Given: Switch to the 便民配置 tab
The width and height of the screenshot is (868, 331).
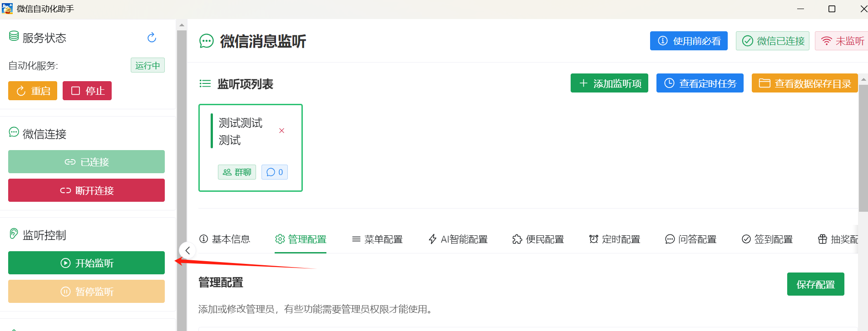Looking at the screenshot, I should pos(538,239).
